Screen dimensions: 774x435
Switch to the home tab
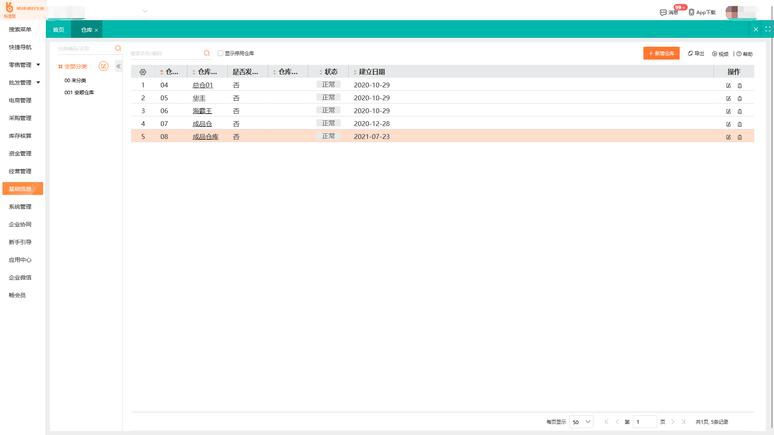(x=59, y=30)
